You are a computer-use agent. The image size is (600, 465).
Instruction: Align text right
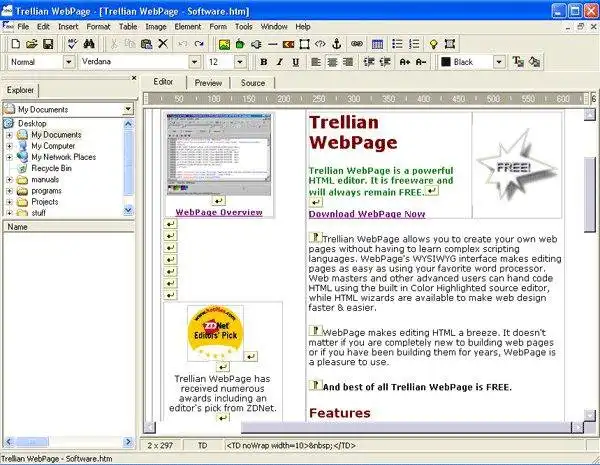pos(348,62)
